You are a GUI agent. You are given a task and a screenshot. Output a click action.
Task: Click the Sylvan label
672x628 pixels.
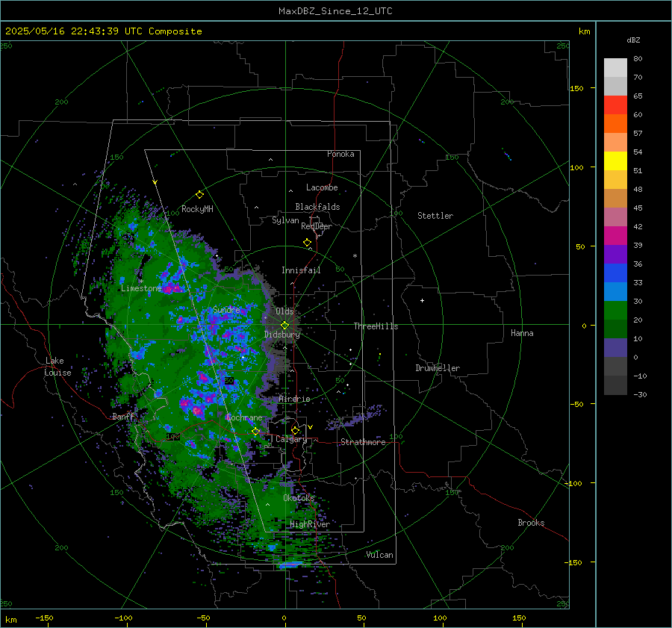[x=285, y=220]
